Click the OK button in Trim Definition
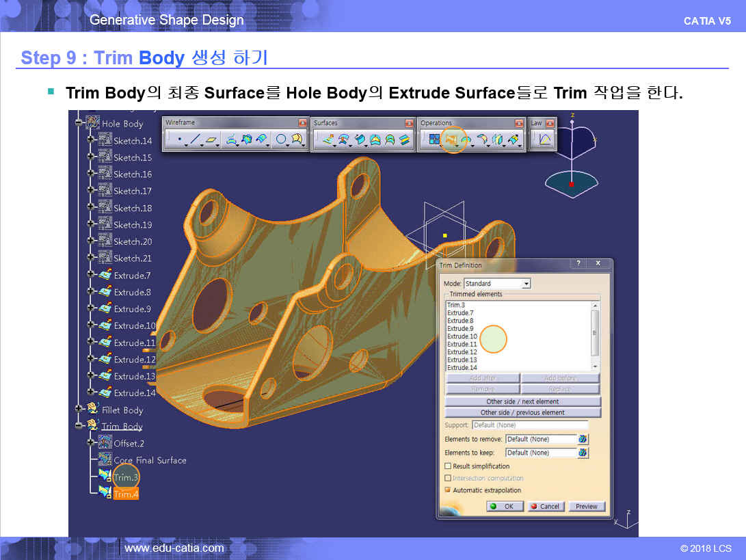 tap(505, 507)
